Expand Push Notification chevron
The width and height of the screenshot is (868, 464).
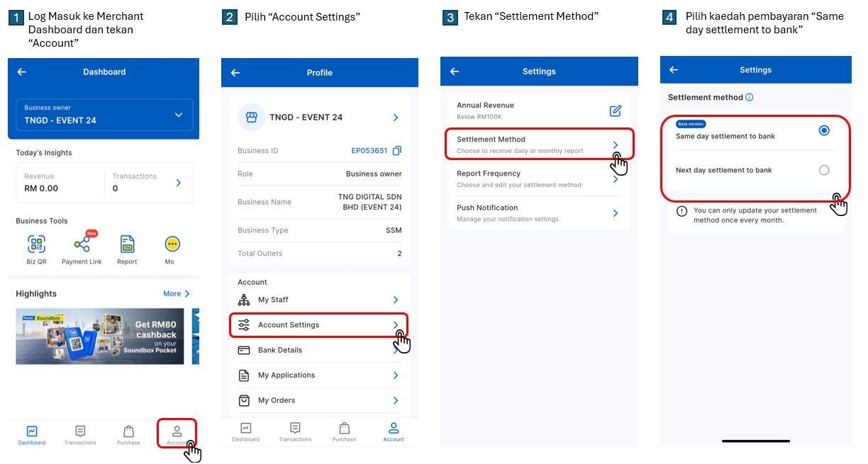pos(616,213)
